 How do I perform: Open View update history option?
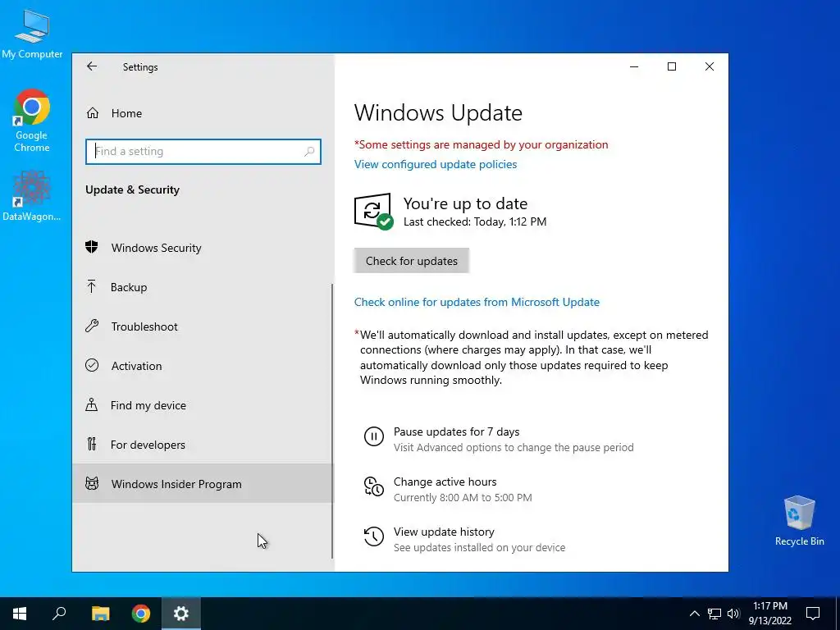pos(444,532)
